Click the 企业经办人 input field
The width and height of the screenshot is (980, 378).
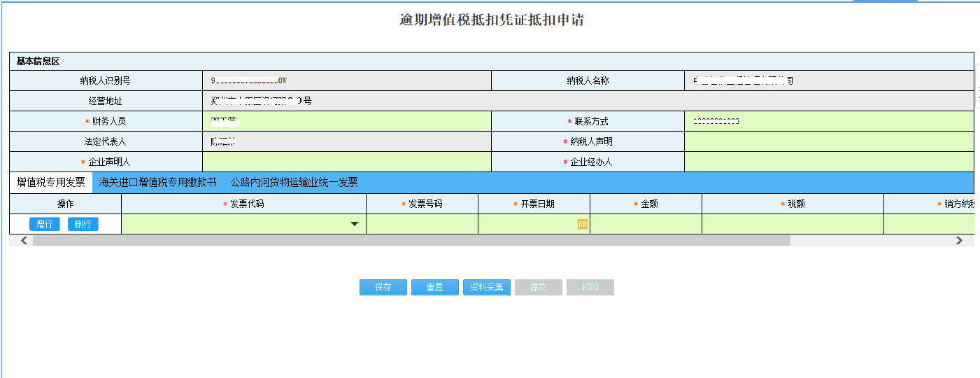828,162
